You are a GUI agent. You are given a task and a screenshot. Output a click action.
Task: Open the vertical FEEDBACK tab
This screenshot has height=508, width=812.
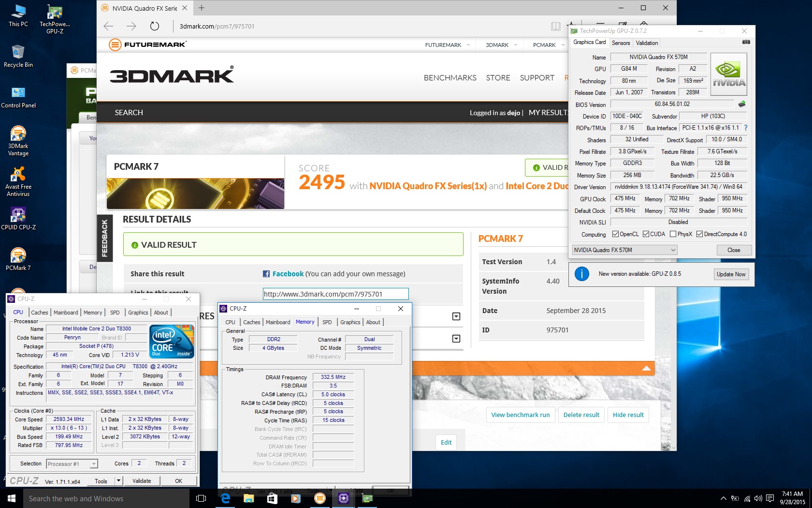click(105, 238)
